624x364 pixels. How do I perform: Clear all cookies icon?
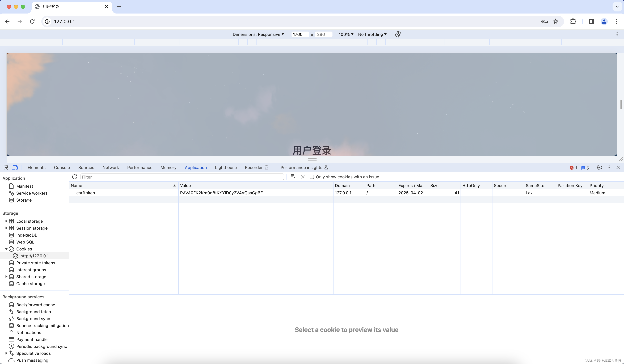coord(293,177)
